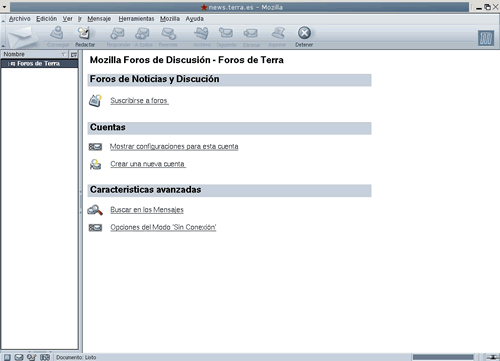Open the Mensaje menu
500x361 pixels.
point(99,19)
